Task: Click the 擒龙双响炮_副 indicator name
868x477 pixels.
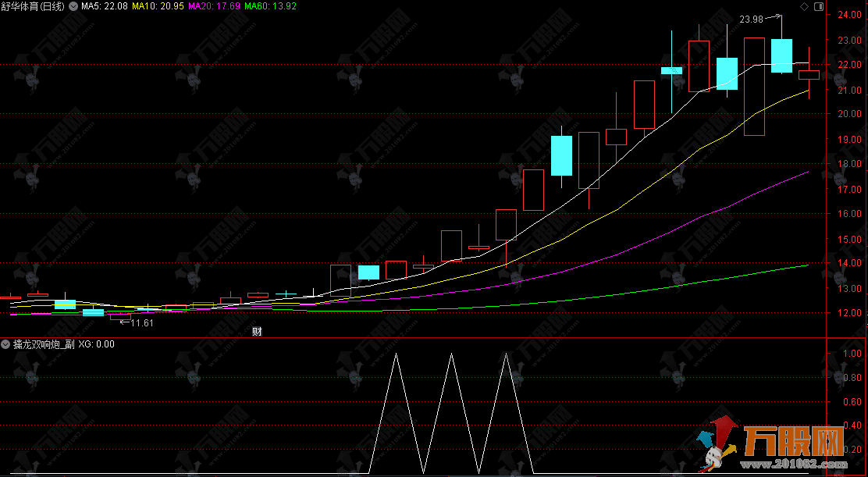Action: pos(44,344)
